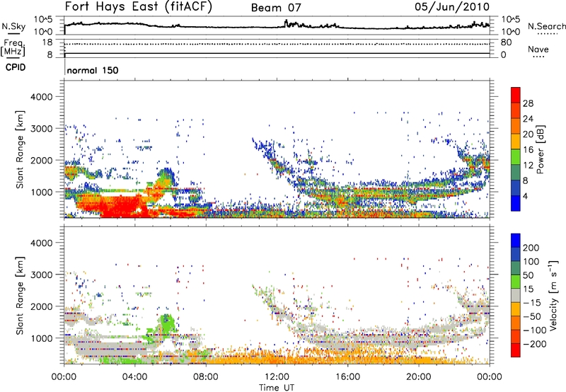The width and height of the screenshot is (566, 392).
Task: Click the '20:00' time tick label
Action: pyautogui.click(x=419, y=377)
